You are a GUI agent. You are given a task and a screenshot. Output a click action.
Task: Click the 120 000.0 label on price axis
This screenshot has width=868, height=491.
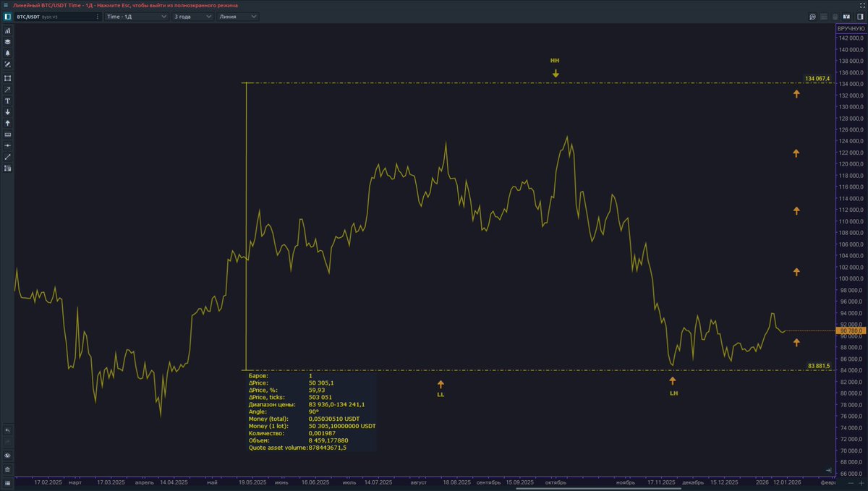[x=852, y=163]
